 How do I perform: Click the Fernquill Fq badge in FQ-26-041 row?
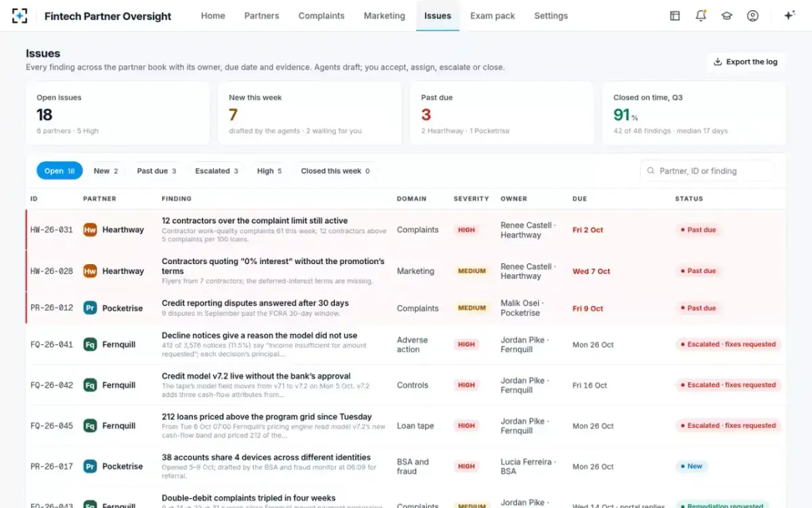(x=90, y=344)
